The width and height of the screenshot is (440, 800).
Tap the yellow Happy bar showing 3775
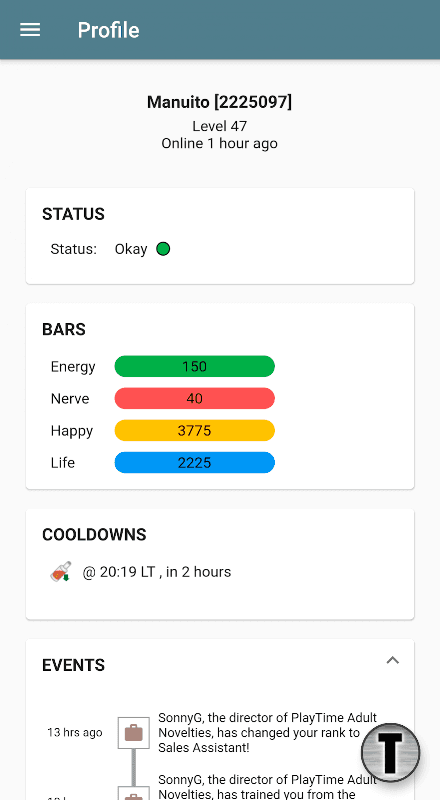[x=194, y=431]
